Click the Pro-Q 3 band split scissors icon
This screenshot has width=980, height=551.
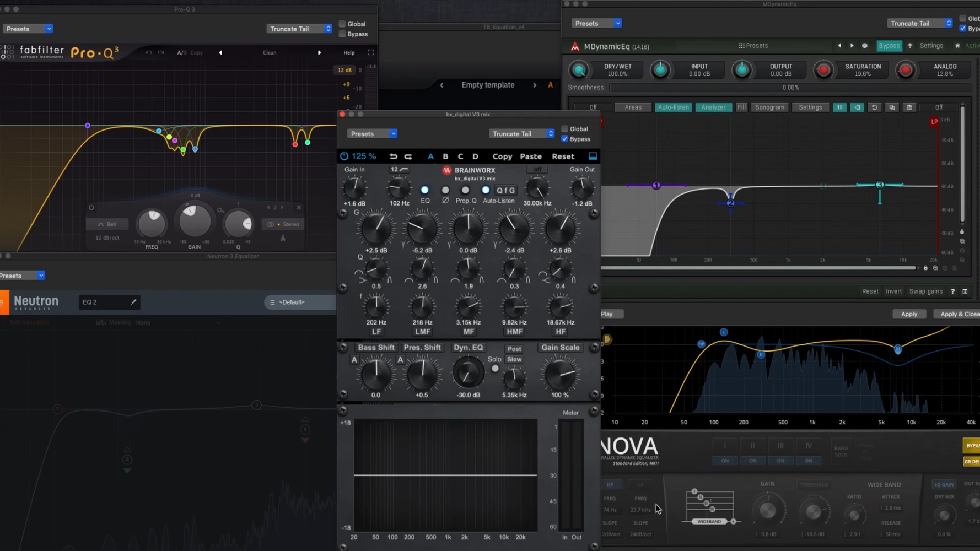tap(283, 238)
